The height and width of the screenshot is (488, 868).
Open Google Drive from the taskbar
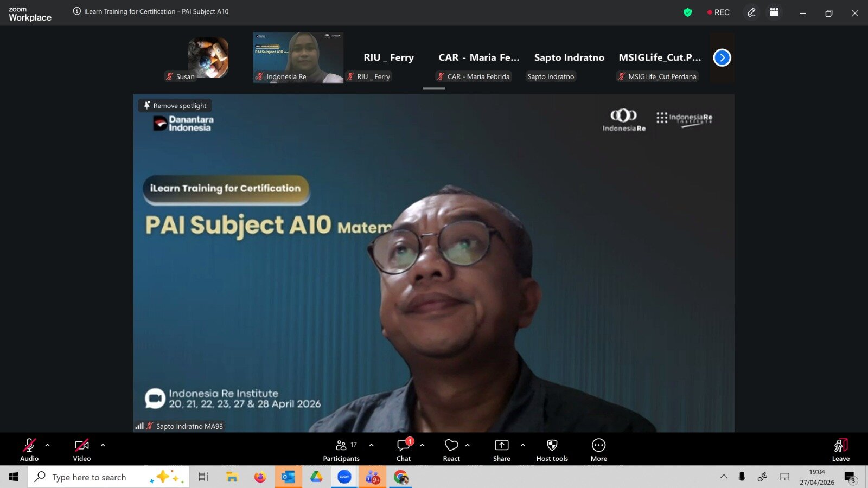(316, 477)
